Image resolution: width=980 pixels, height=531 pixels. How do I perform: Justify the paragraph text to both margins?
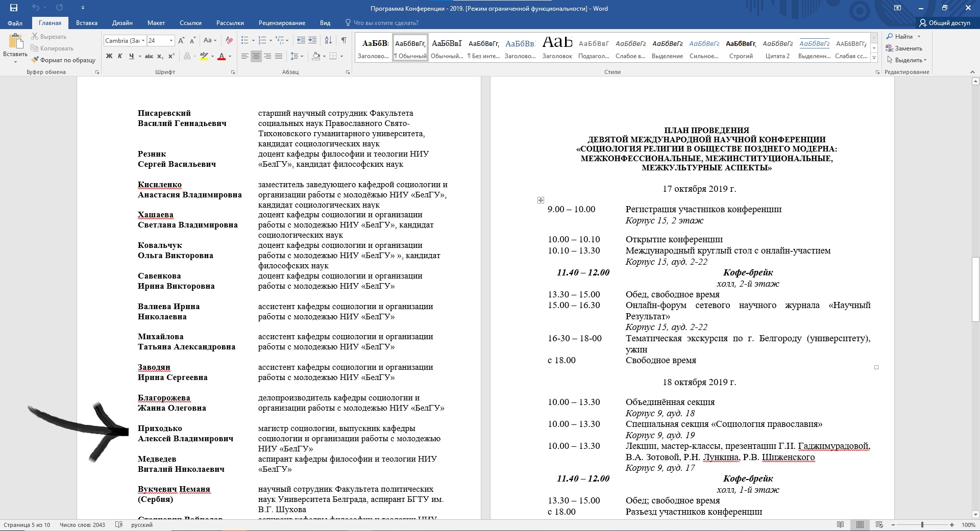(x=279, y=56)
